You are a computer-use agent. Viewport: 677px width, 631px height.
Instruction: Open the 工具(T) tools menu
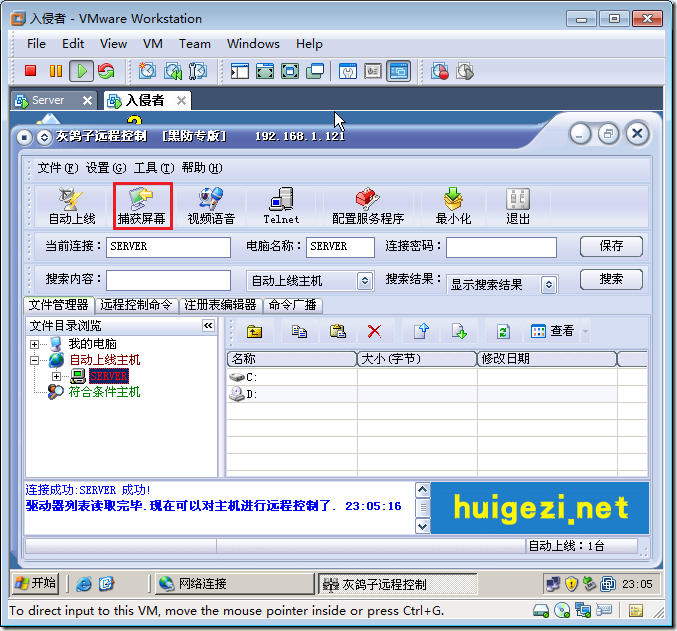point(154,168)
